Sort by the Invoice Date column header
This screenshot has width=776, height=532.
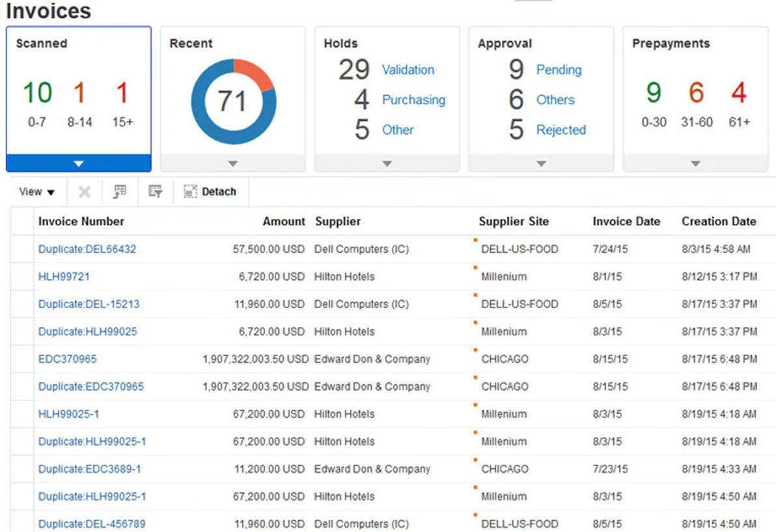point(626,221)
